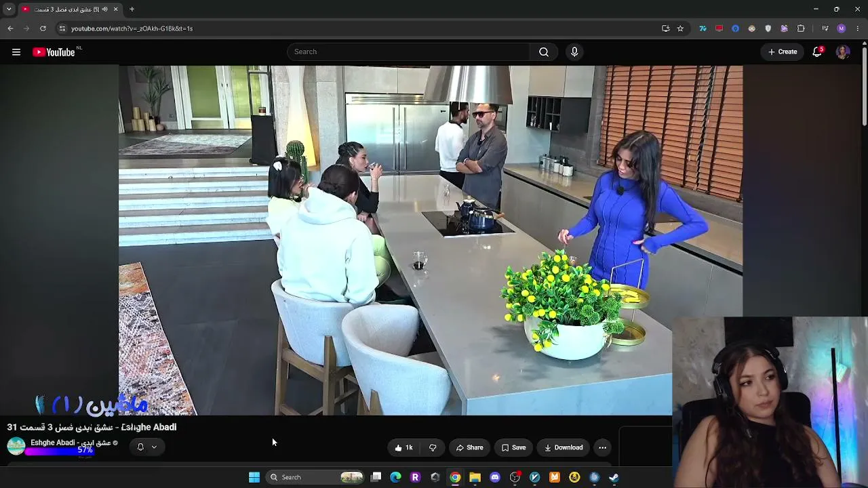
Task: Open the Windows Start menu
Action: click(x=254, y=477)
